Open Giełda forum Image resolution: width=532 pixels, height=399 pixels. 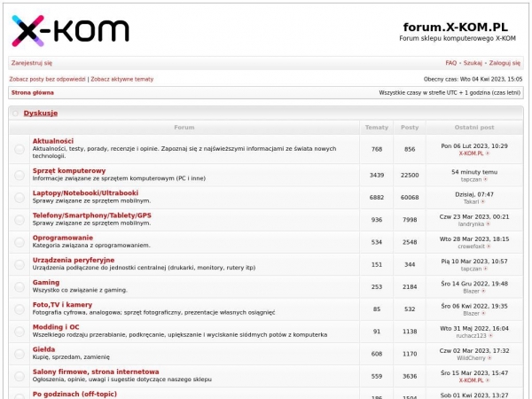point(43,349)
